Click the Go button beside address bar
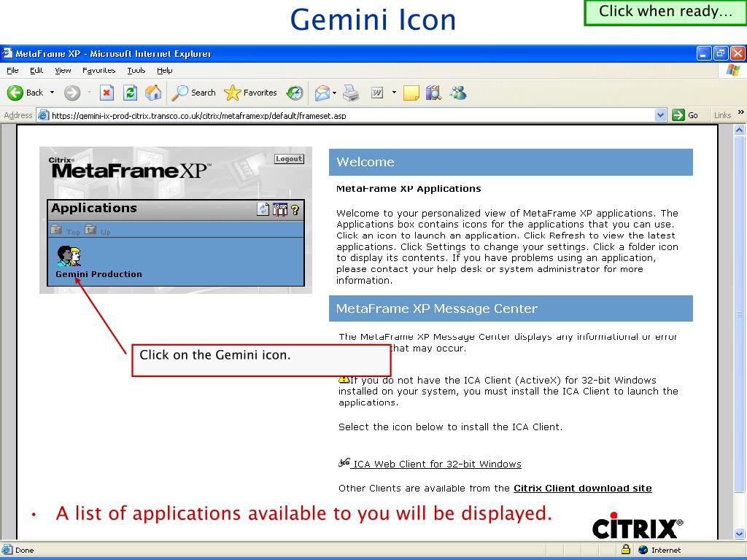This screenshot has height=560, width=747. (x=685, y=114)
